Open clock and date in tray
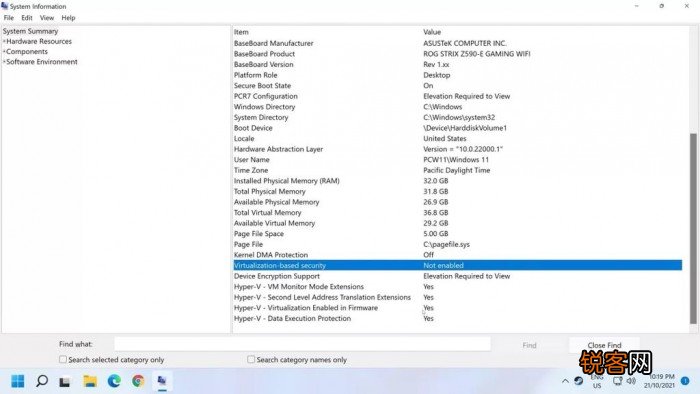Screen dimensions: 700x394 tap(659, 381)
